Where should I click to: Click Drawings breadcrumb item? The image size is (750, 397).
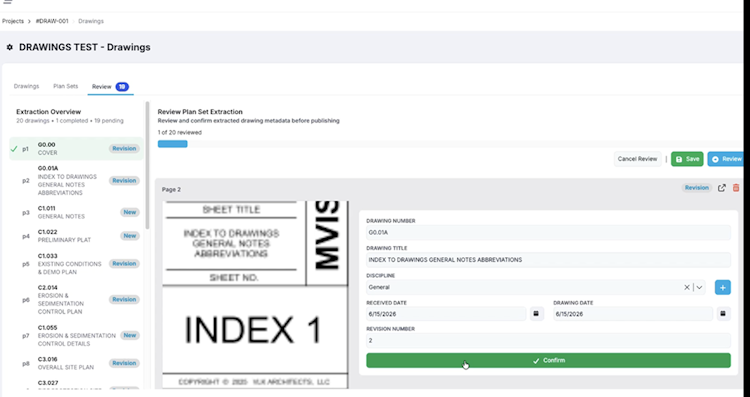click(91, 21)
